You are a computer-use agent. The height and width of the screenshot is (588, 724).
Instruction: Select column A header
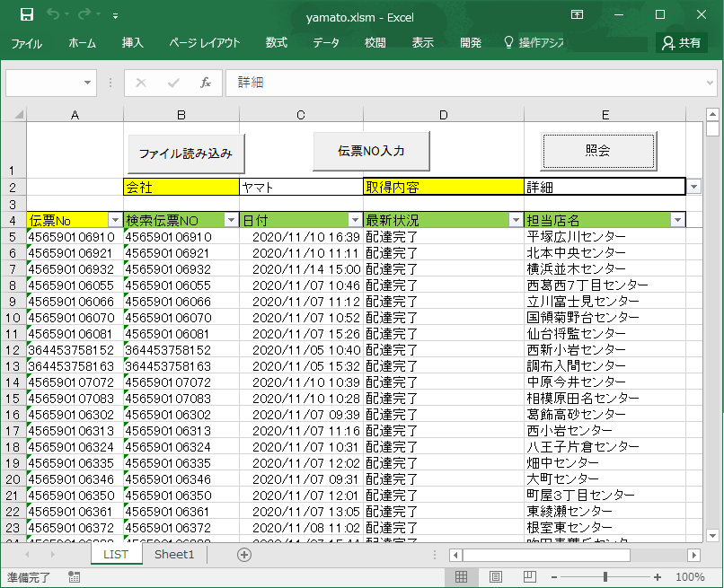point(75,115)
